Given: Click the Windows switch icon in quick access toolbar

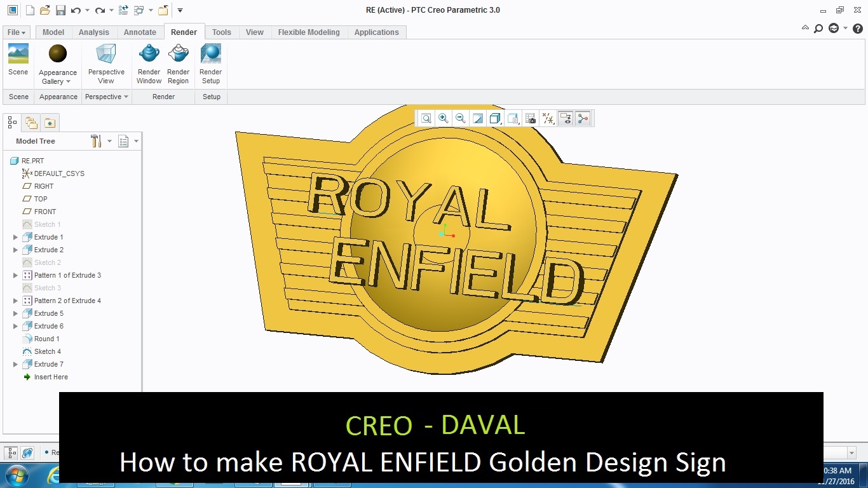Looking at the screenshot, I should pyautogui.click(x=139, y=10).
